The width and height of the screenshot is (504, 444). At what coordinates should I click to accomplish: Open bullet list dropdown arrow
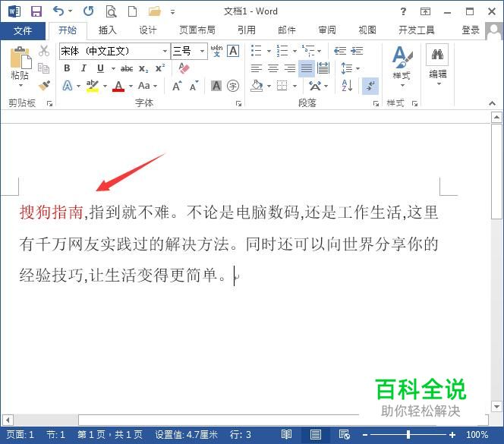click(269, 51)
